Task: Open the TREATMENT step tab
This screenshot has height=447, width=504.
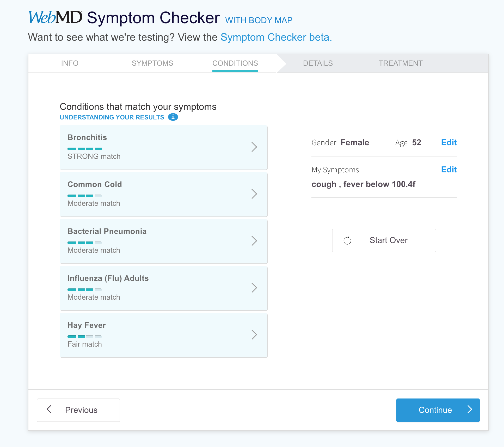Action: 401,63
